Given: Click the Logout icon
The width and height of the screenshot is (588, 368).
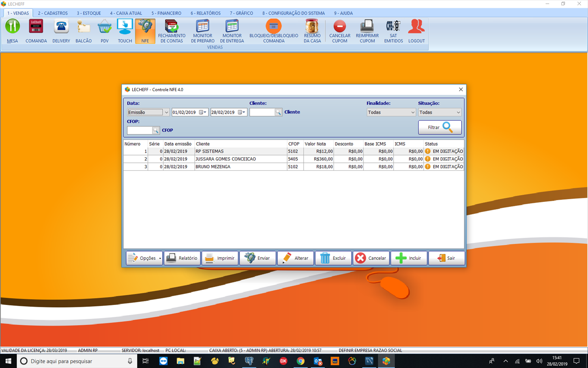Looking at the screenshot, I should pyautogui.click(x=416, y=30).
